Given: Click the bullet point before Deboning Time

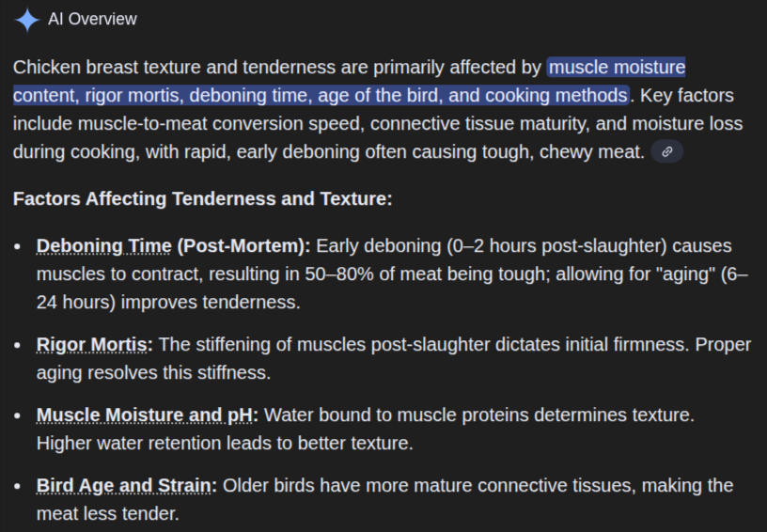Looking at the screenshot, I should tap(18, 246).
